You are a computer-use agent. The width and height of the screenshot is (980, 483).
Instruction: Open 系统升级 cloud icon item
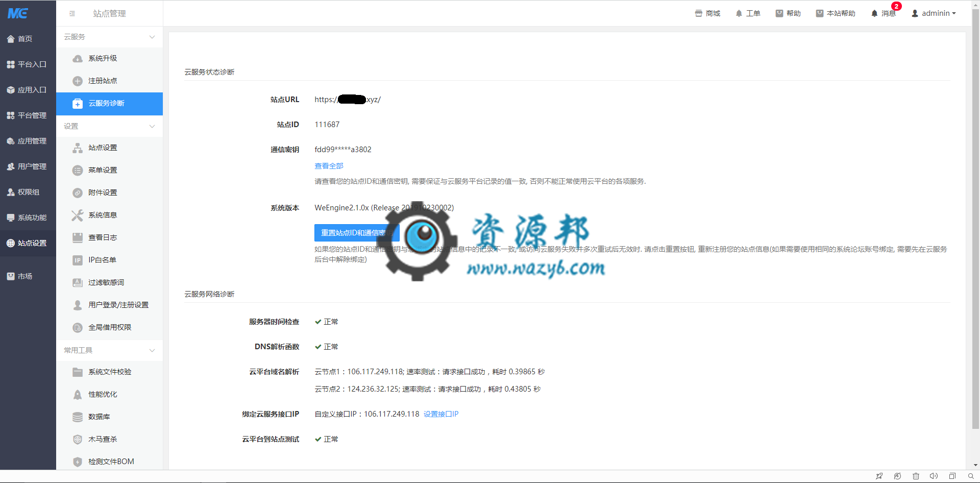coord(78,59)
